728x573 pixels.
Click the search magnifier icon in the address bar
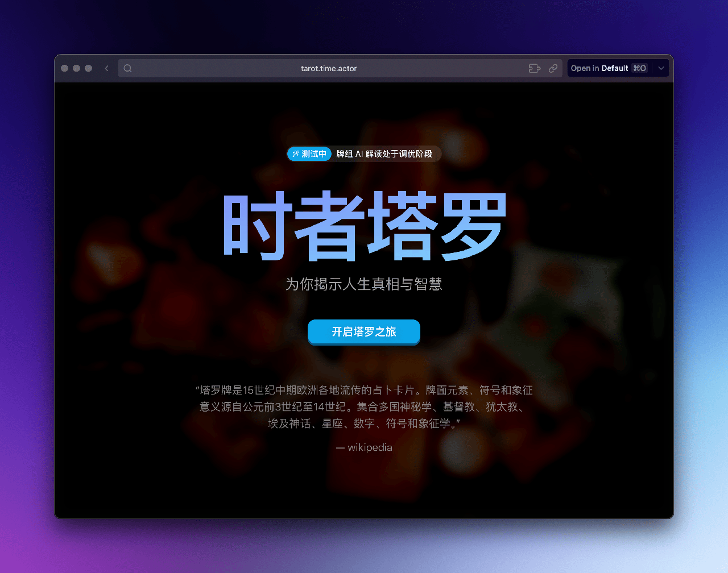click(x=128, y=68)
